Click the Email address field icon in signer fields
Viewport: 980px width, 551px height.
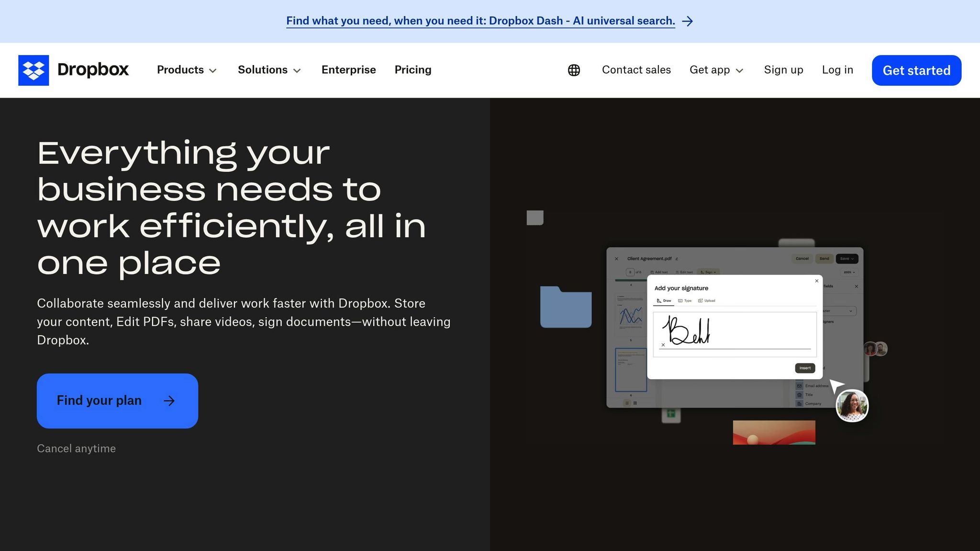(x=799, y=386)
